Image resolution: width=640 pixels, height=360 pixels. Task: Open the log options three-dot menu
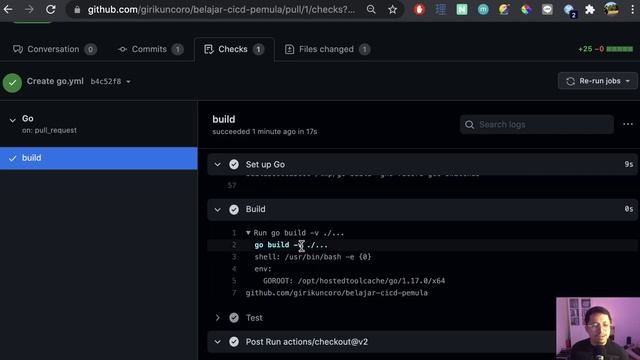(628, 124)
